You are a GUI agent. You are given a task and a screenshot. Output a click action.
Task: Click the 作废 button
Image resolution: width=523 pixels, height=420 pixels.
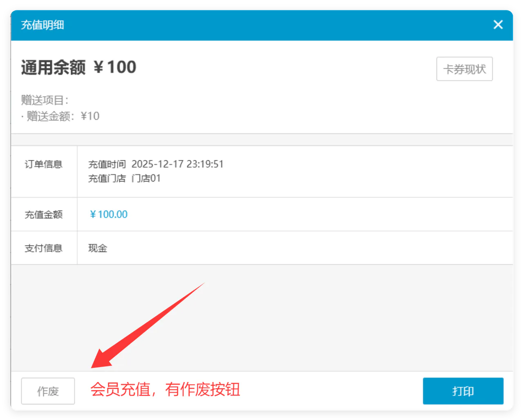48,391
